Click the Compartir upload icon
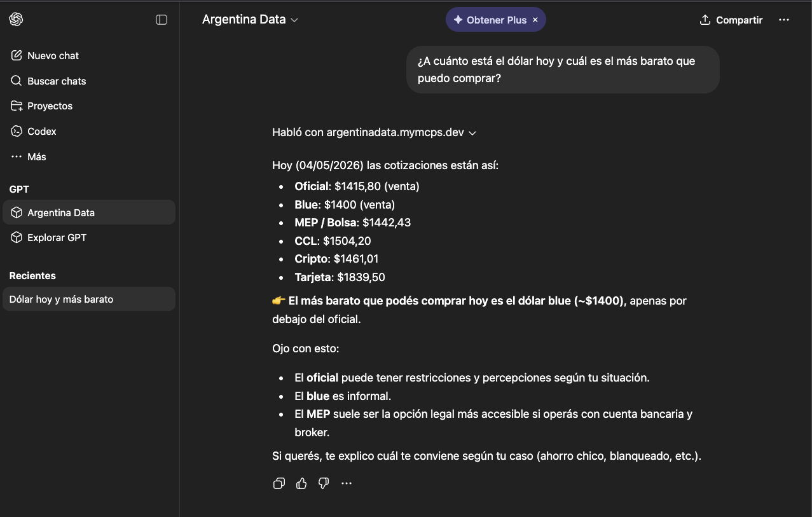812x517 pixels. [x=705, y=20]
